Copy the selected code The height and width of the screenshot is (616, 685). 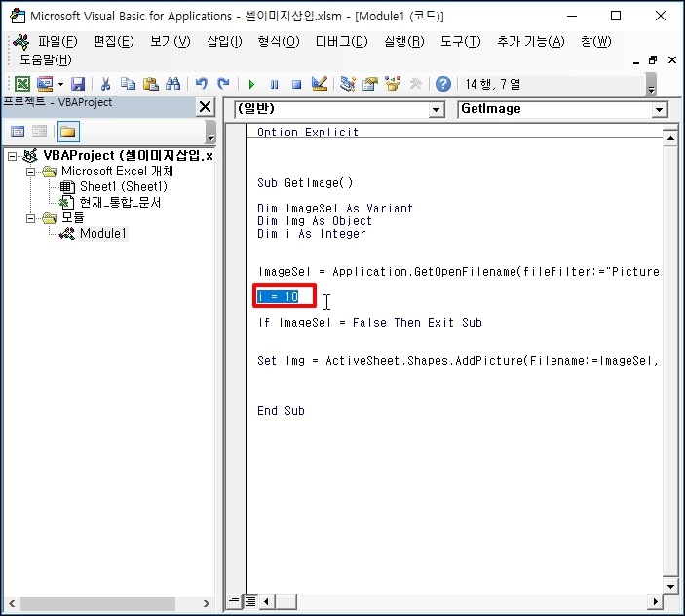pyautogui.click(x=128, y=84)
